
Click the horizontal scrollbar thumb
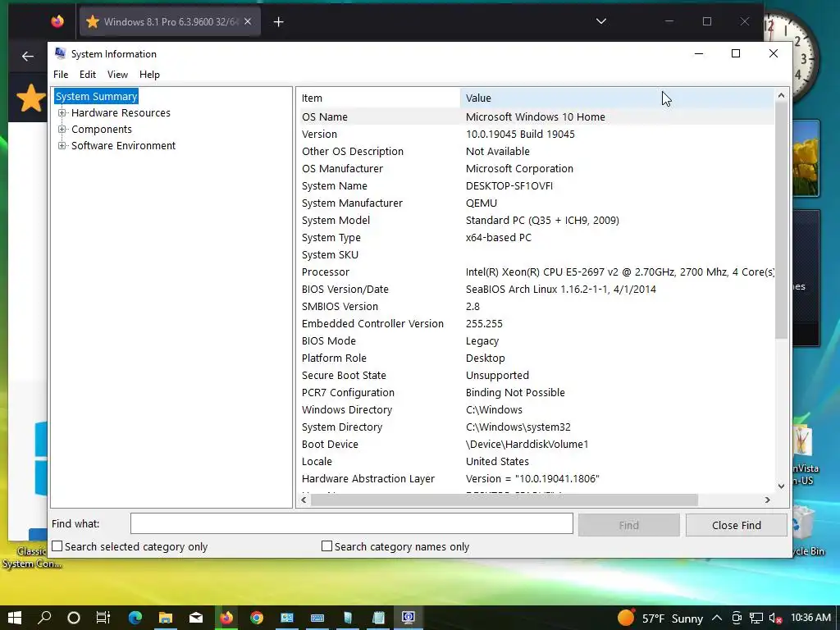coord(504,500)
